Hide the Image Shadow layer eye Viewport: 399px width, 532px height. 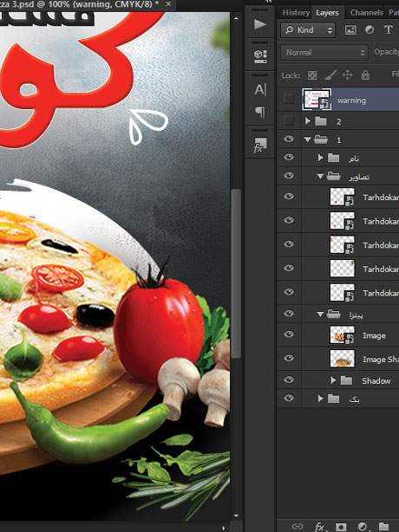click(x=289, y=358)
